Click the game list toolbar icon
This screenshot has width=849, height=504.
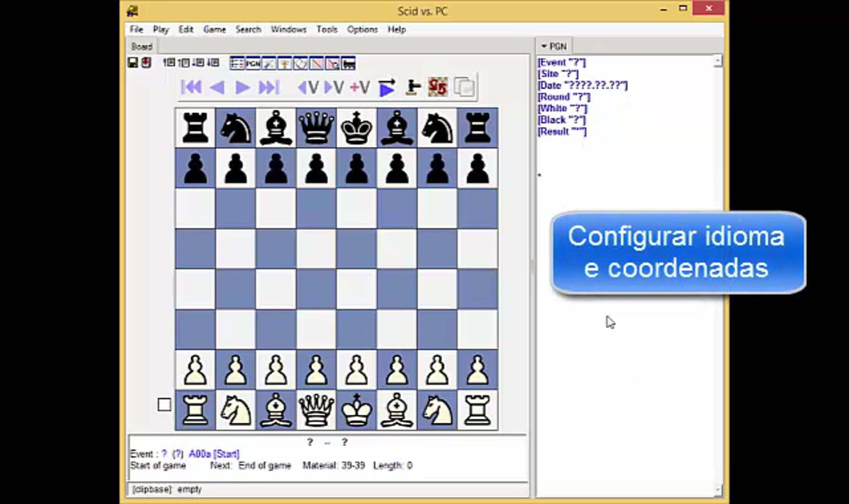click(237, 64)
